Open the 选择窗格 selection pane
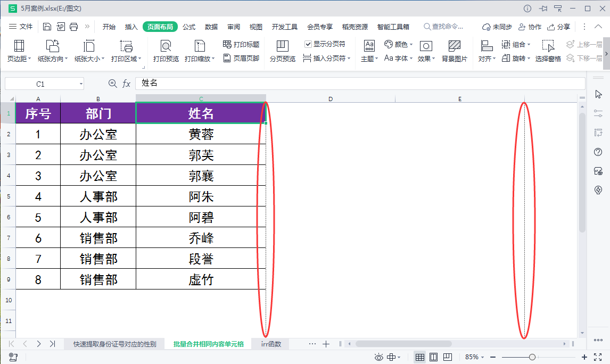This screenshot has height=364, width=610. click(548, 51)
